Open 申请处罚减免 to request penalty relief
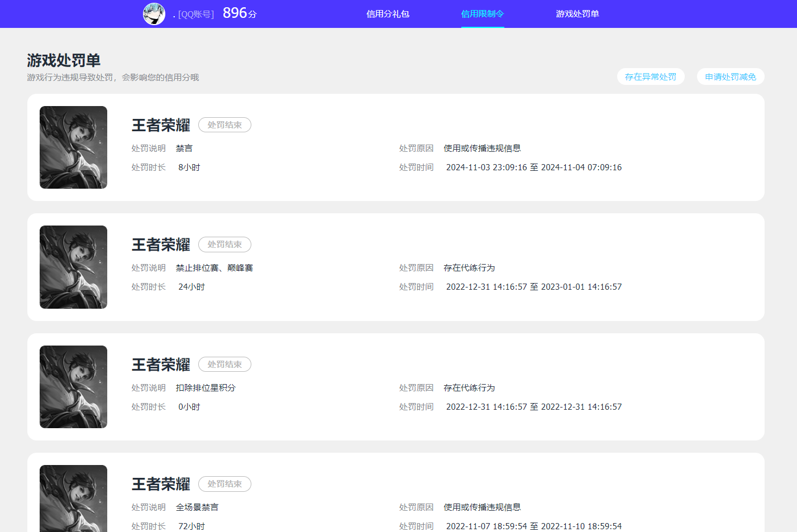Image resolution: width=797 pixels, height=532 pixels. tap(731, 76)
